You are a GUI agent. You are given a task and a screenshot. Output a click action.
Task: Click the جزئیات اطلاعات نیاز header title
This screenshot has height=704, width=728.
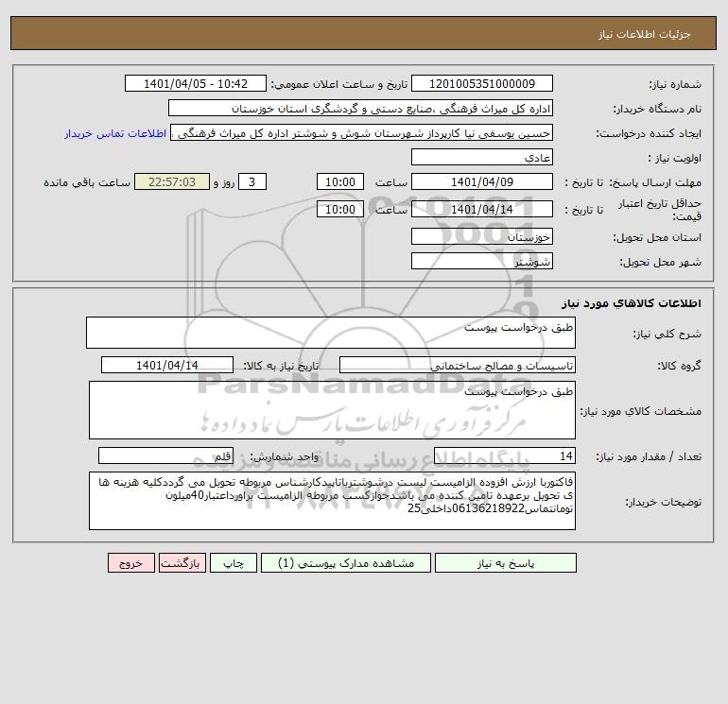[x=645, y=34]
